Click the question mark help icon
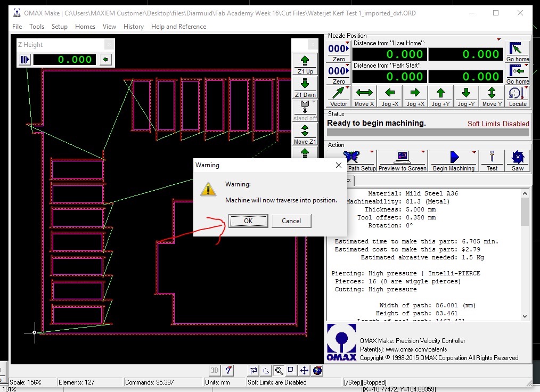Viewport: 540px width, 392px height. point(228,370)
